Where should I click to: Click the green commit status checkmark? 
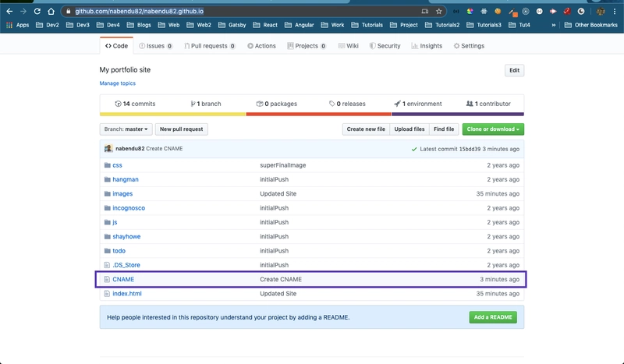414,149
